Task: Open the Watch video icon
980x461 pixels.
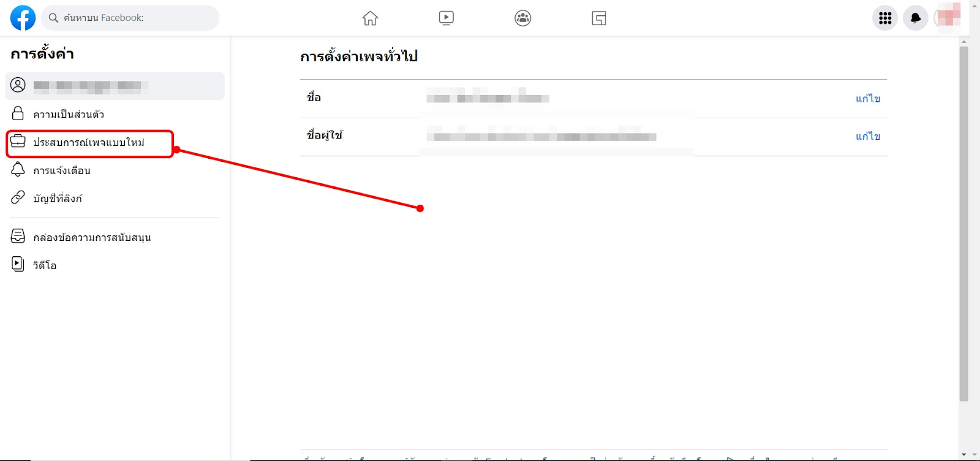Action: point(447,18)
